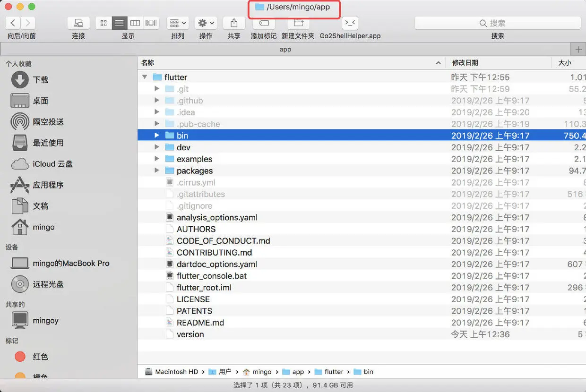
Task: Expand the bin folder
Action: [x=157, y=136]
